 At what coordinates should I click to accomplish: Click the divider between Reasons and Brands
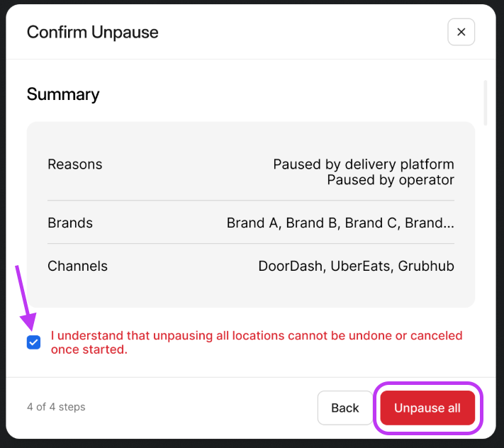[251, 201]
